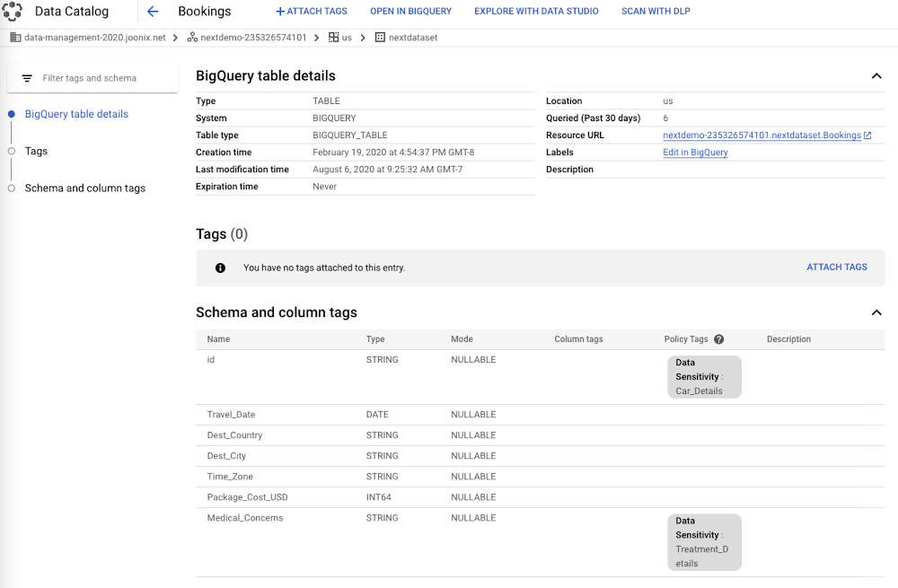The image size is (898, 588).
Task: Open the Policy Tags help icon
Action: coord(718,339)
